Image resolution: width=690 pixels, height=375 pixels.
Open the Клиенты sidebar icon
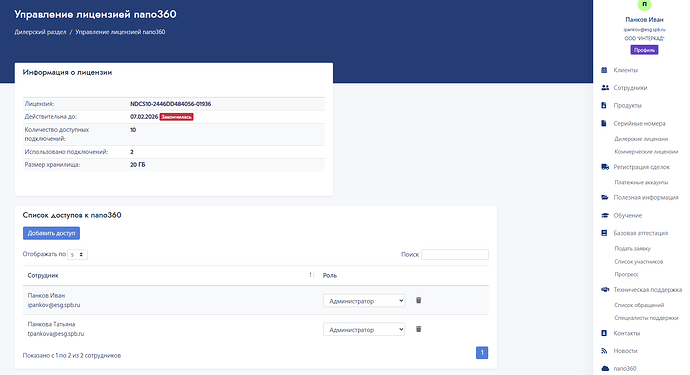pyautogui.click(x=604, y=70)
